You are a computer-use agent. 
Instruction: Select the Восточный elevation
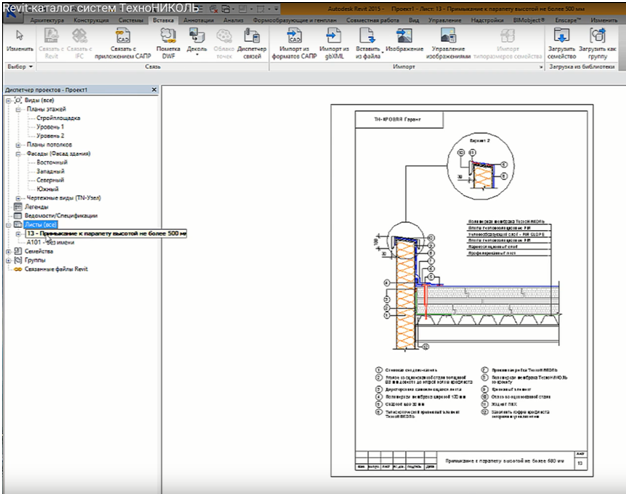coord(52,162)
